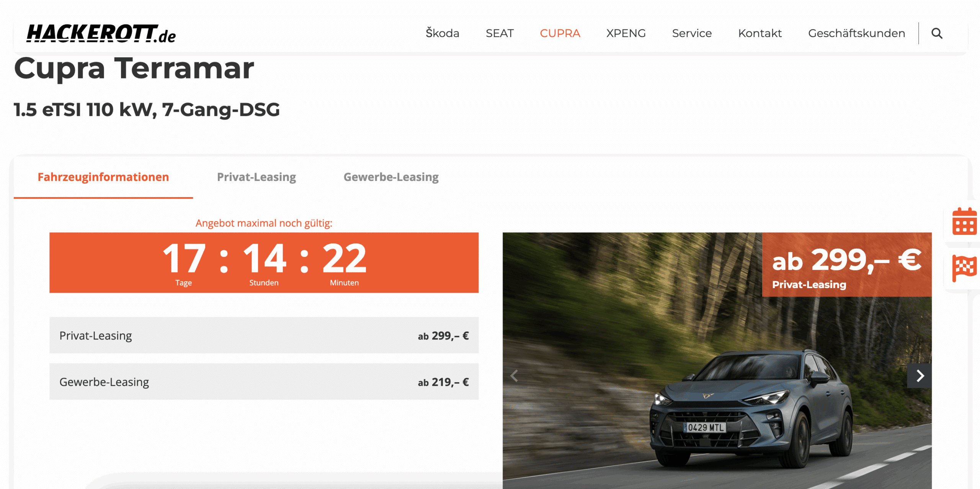Show next image with right arrow
Screen dimensions: 980x489
point(920,376)
